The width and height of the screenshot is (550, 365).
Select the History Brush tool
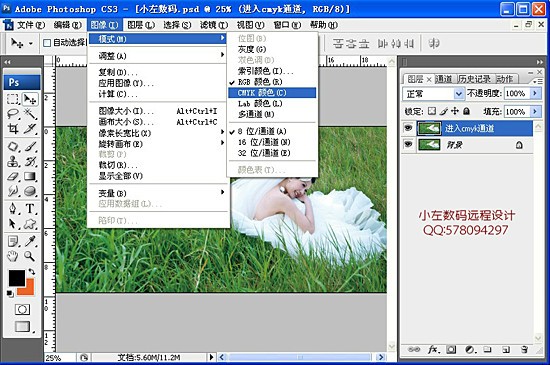[30, 161]
